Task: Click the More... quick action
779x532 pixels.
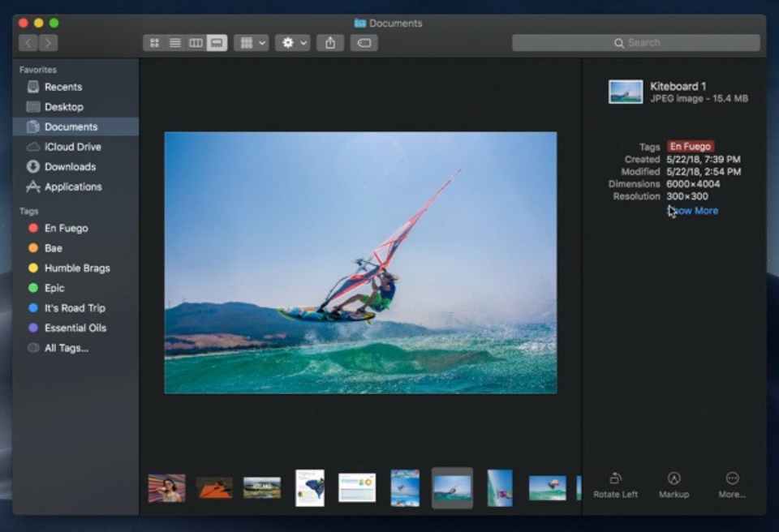Action: click(732, 485)
